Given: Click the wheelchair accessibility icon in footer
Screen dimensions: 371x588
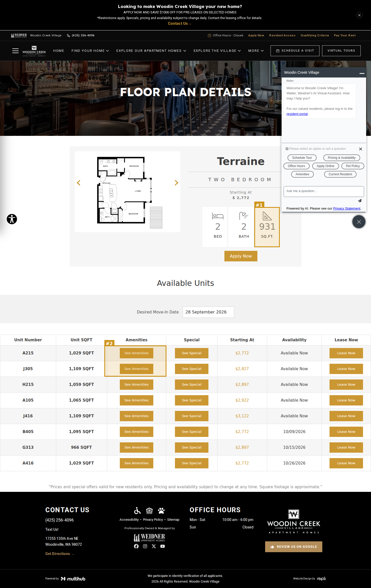Looking at the screenshot, I should point(138,510).
